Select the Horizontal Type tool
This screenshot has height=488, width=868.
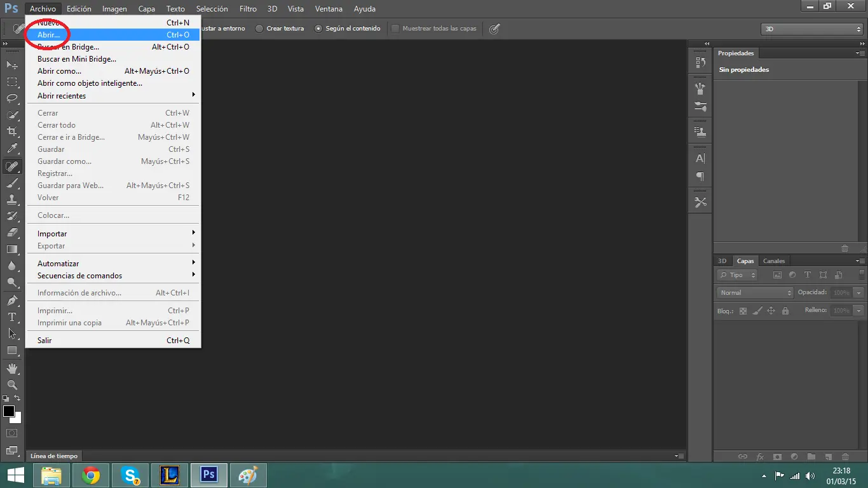tap(12, 316)
